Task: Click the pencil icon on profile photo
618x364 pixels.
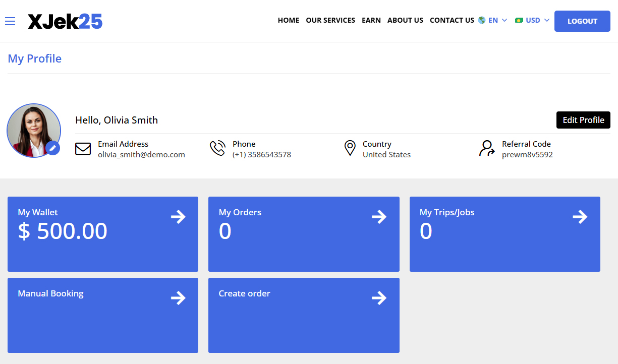Action: (52, 149)
